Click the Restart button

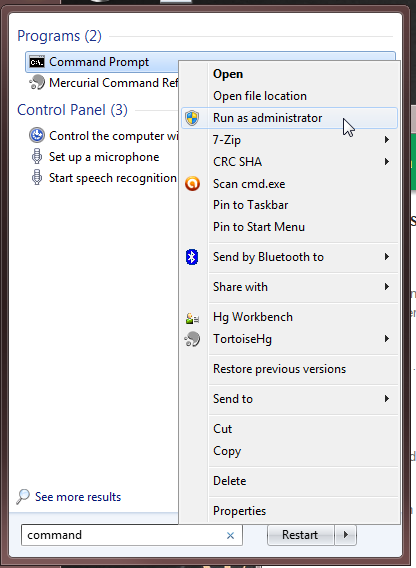point(300,535)
